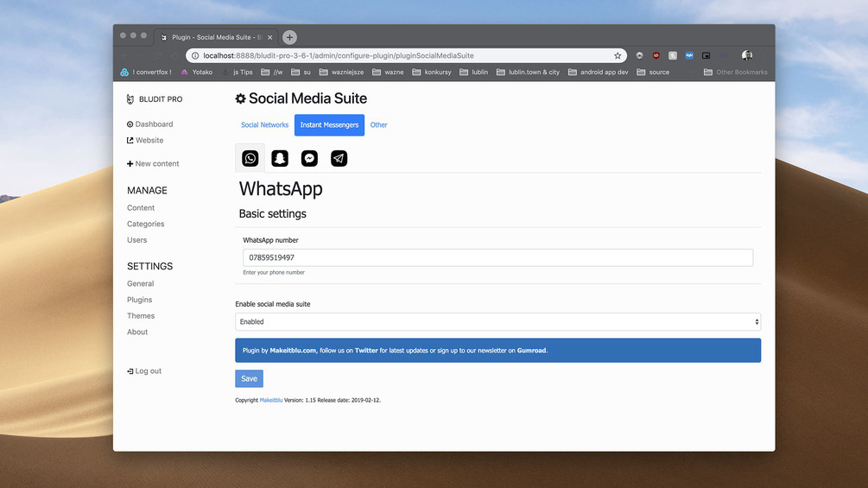The width and height of the screenshot is (868, 488).
Task: Open the Yotako bookmark
Action: click(197, 72)
